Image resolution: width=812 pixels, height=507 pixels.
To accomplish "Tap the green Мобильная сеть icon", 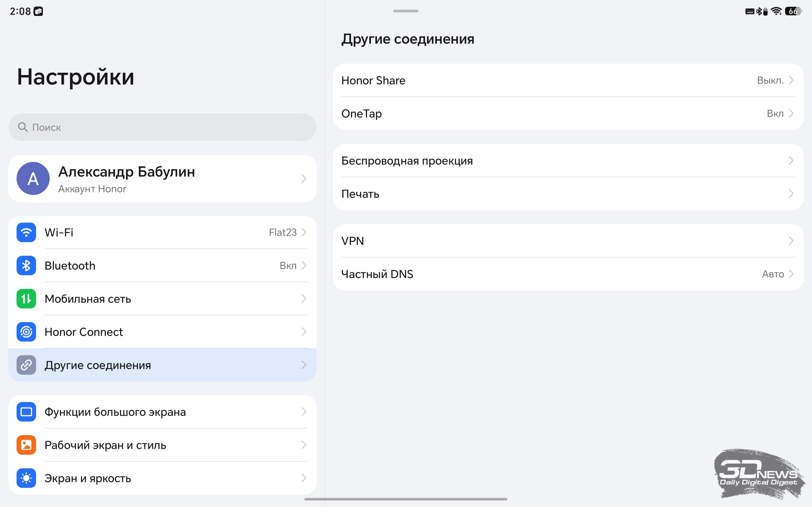I will click(26, 299).
